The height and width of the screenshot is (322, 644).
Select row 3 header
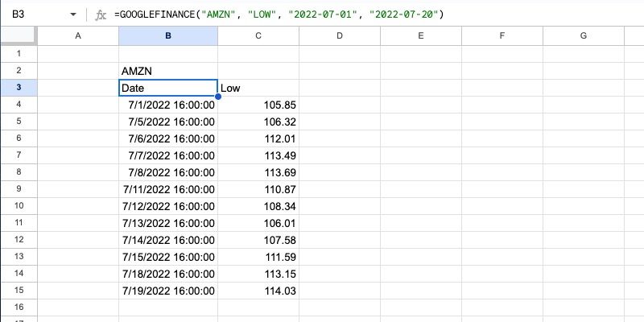point(18,88)
